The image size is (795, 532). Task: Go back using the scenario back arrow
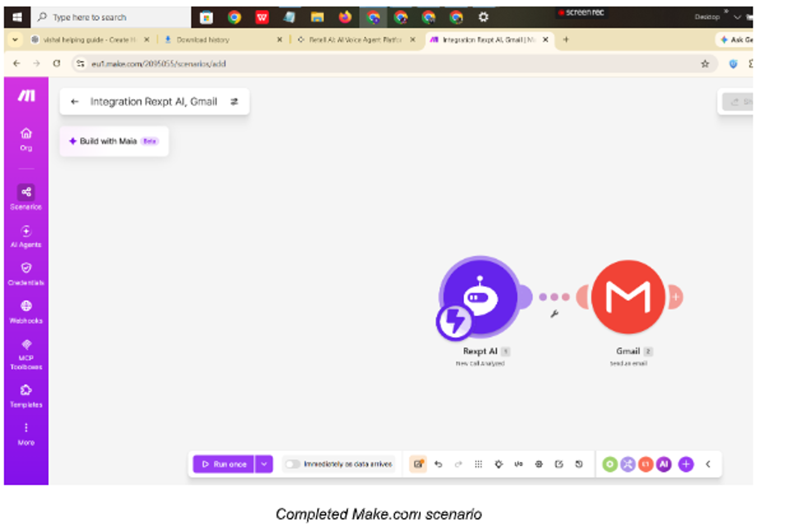75,101
